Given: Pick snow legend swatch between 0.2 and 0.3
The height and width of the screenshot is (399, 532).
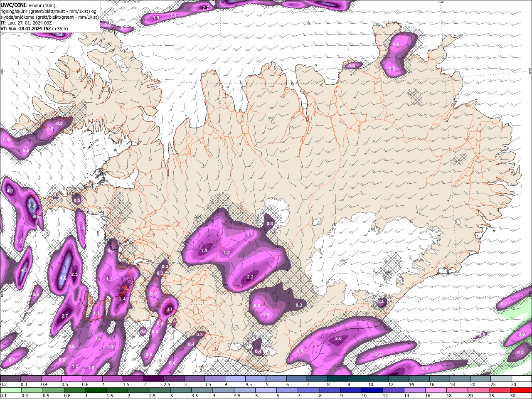Looking at the screenshot, I should point(10,379).
